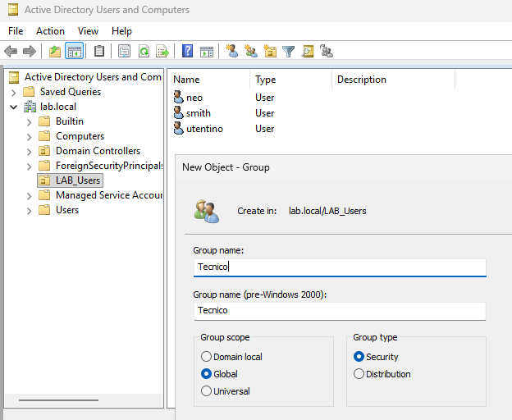This screenshot has height=420, width=512.
Task: Sort list by Name column header
Action: point(187,80)
